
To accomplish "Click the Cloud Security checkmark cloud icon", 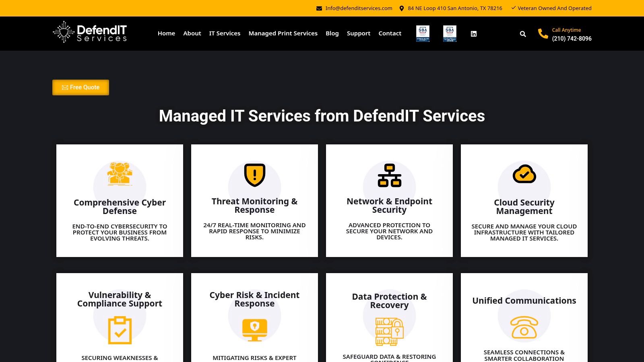I will pyautogui.click(x=524, y=174).
